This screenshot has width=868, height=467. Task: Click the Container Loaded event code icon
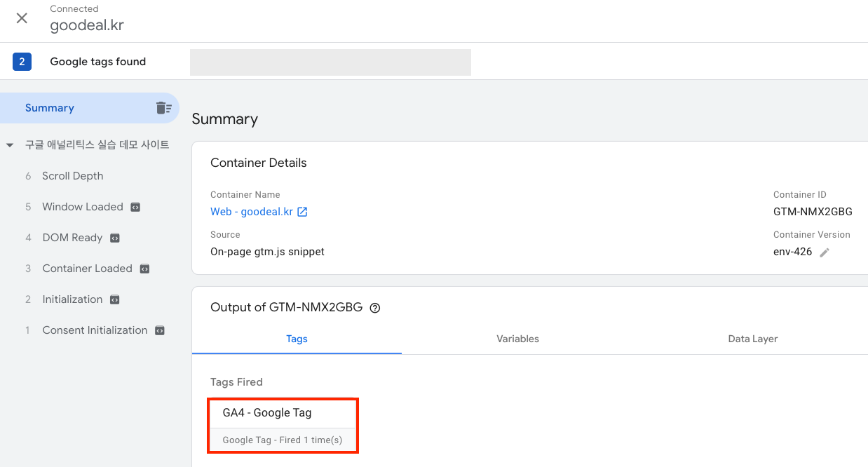pos(144,269)
